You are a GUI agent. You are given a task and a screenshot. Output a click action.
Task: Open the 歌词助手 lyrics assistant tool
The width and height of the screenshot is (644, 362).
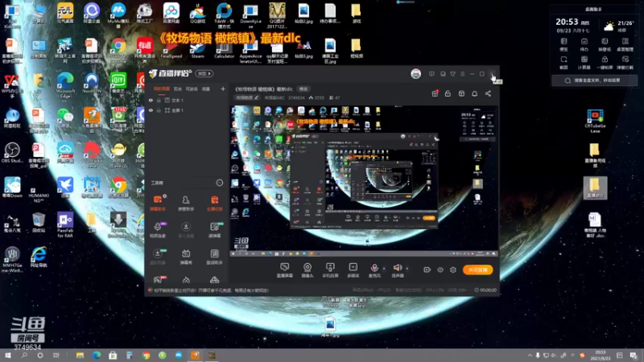coord(214,257)
